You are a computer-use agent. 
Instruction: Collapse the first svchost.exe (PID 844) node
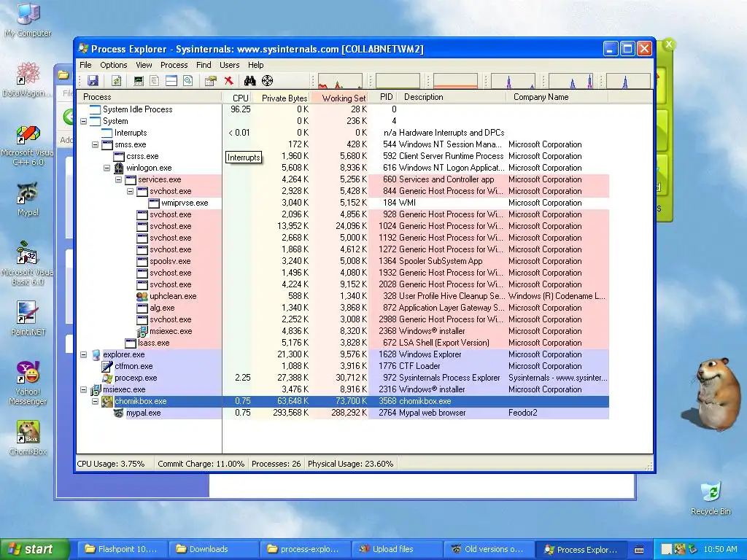click(x=130, y=192)
